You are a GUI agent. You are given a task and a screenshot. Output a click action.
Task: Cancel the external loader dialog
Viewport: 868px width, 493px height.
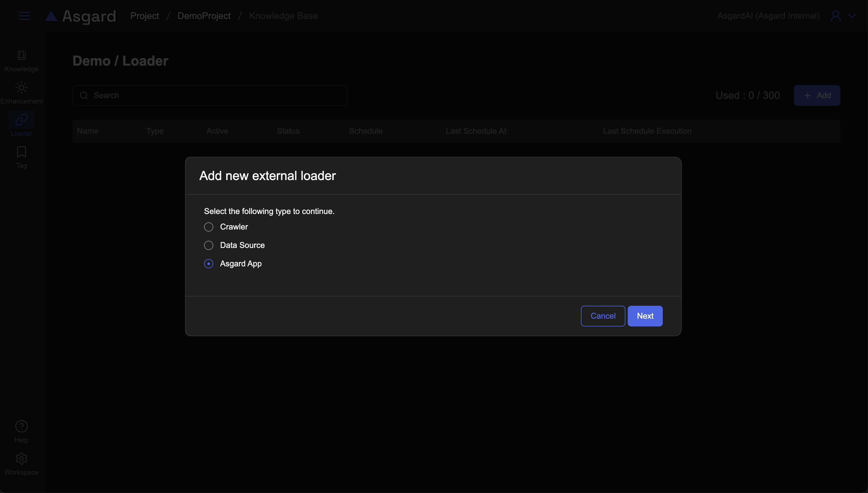click(603, 316)
